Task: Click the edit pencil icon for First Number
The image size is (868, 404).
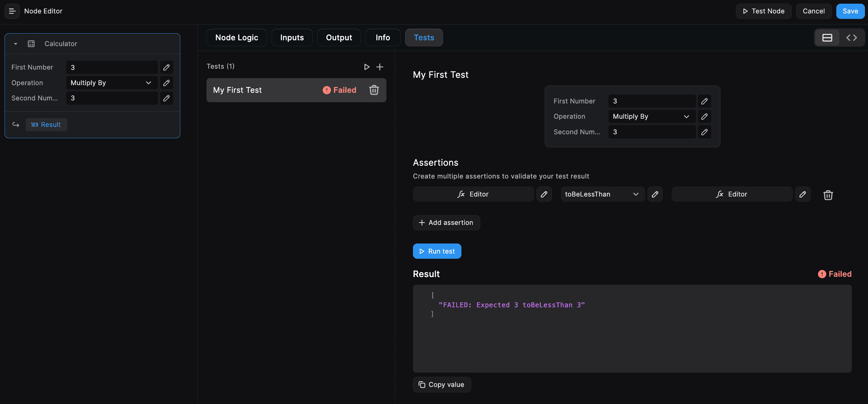Action: point(704,101)
